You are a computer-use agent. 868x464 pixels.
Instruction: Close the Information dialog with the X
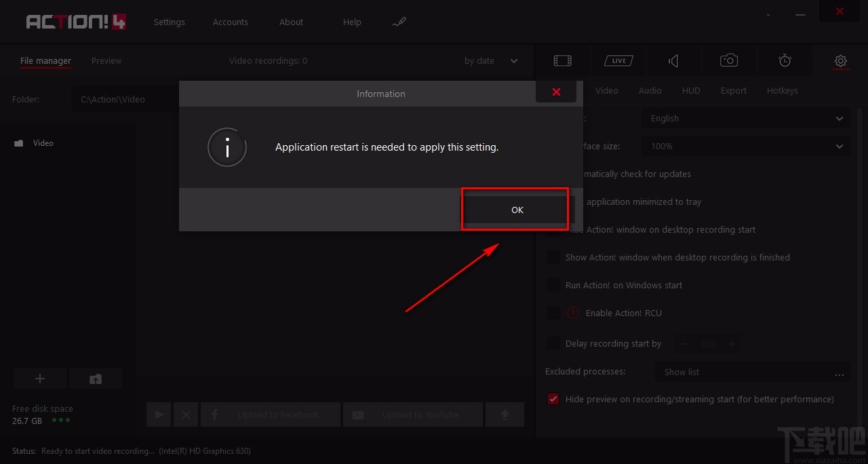[x=556, y=92]
